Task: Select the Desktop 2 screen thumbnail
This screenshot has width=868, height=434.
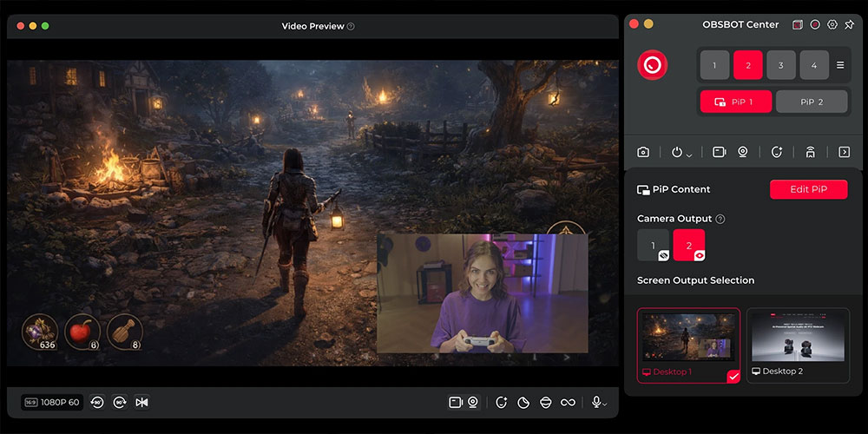Action: pos(798,345)
